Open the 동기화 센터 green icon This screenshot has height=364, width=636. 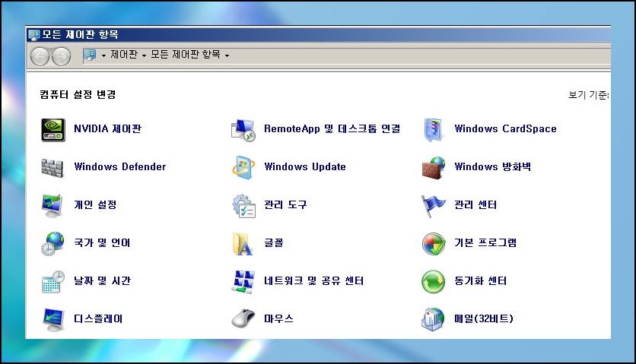click(x=433, y=281)
